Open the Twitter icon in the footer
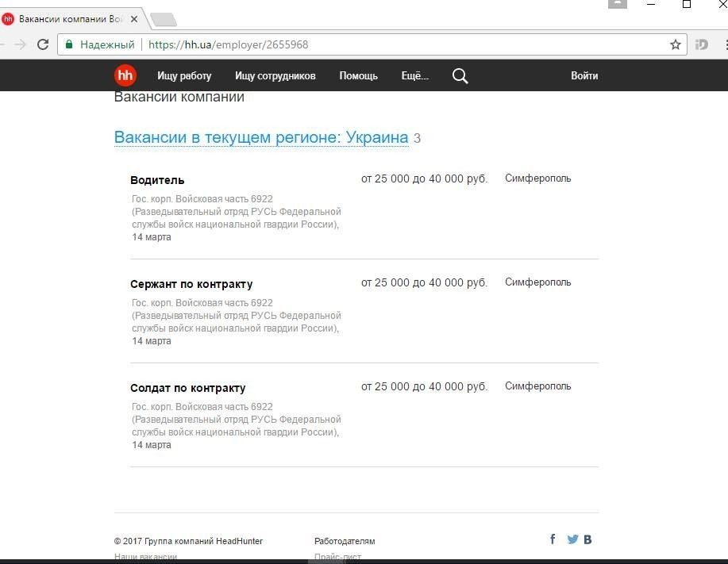 point(572,539)
